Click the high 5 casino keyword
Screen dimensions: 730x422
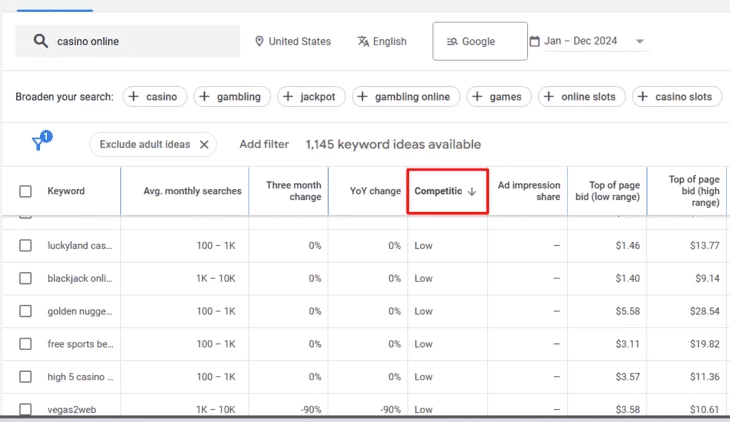80,376
